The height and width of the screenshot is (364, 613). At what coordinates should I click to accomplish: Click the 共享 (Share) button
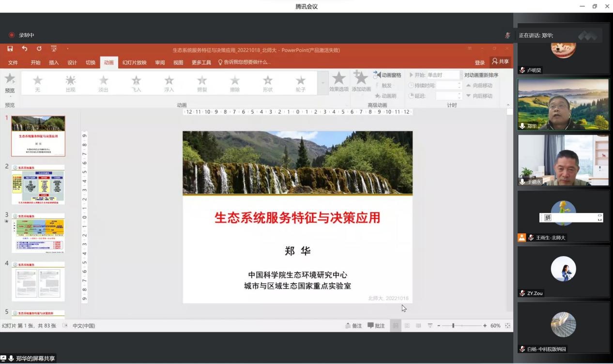point(501,62)
